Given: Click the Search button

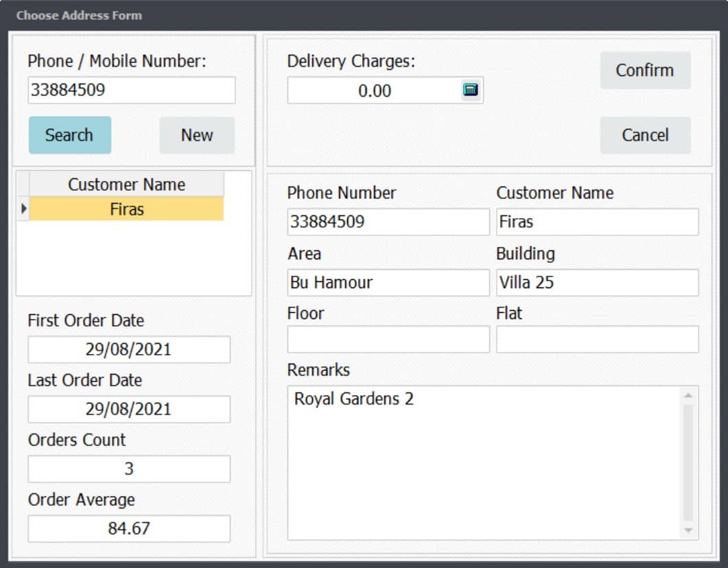Looking at the screenshot, I should [69, 135].
